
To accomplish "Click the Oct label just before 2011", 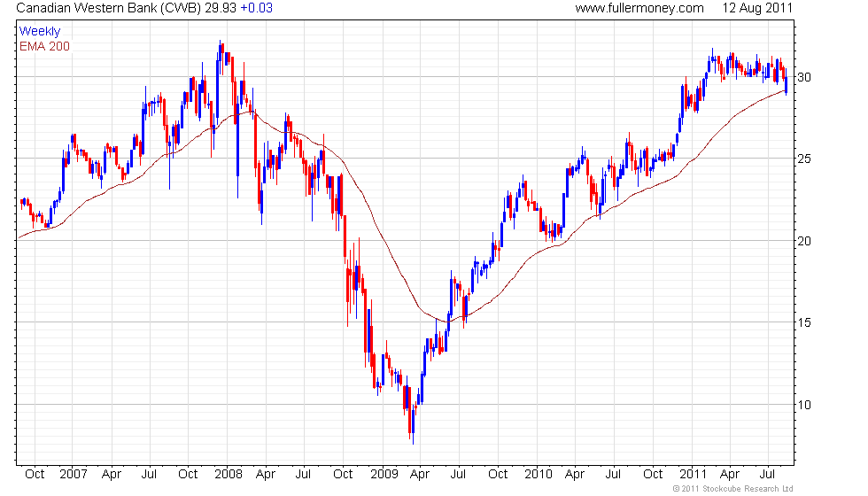I will click(x=654, y=475).
